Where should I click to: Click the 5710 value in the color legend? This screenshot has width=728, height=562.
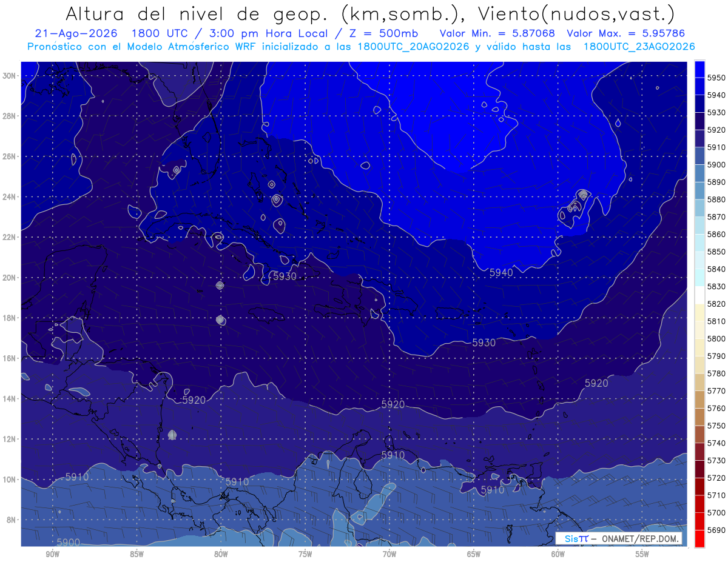716,495
